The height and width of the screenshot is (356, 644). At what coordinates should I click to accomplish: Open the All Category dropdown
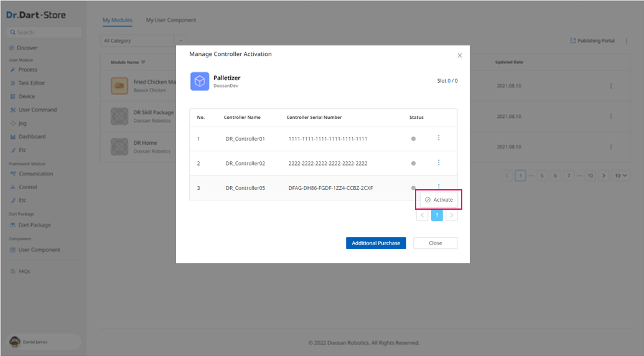click(x=138, y=41)
